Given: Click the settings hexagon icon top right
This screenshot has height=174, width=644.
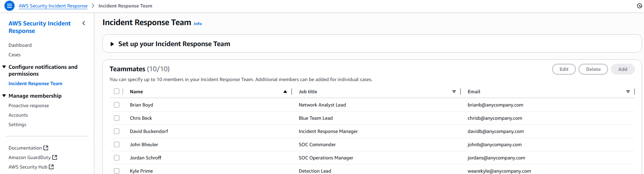Looking at the screenshot, I should tap(640, 6).
